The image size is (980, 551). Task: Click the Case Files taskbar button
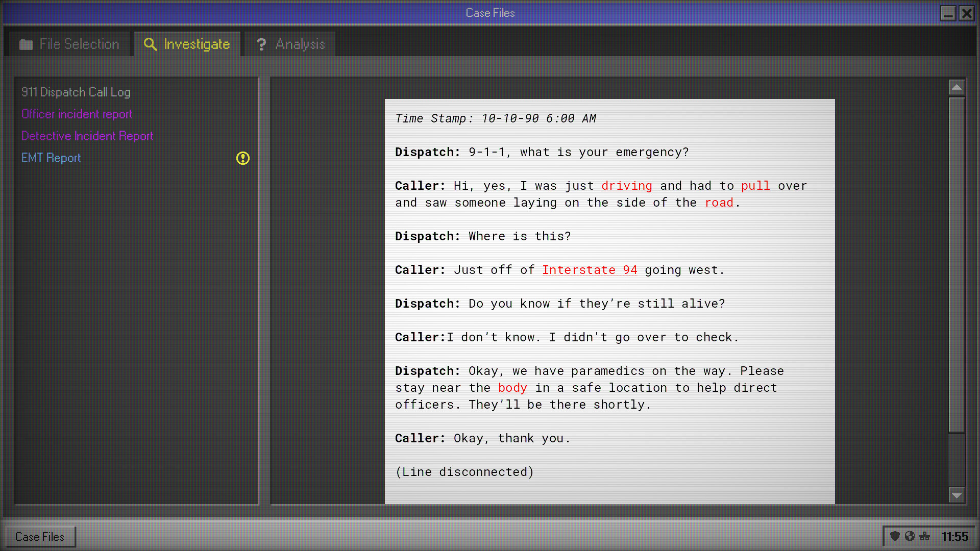tap(39, 537)
